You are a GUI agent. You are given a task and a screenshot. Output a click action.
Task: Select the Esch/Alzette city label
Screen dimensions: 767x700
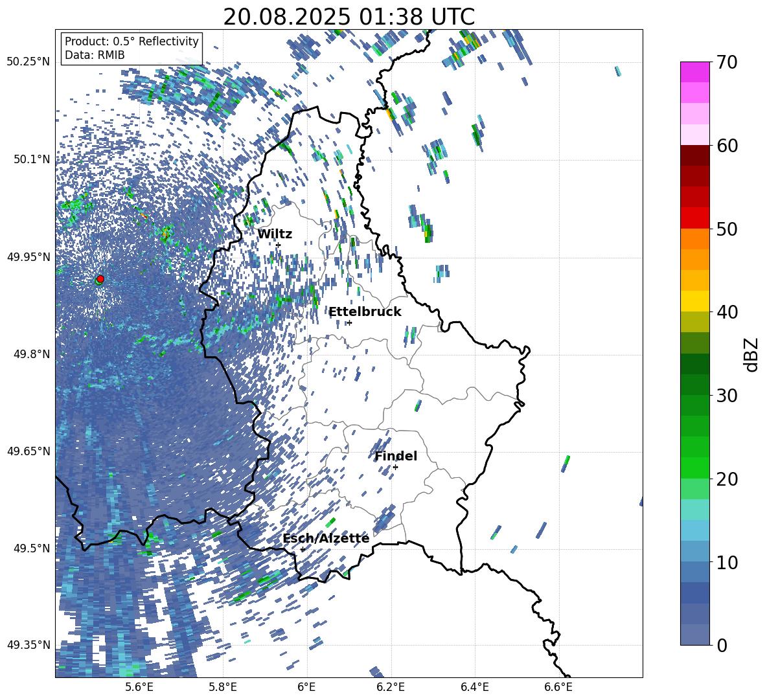coord(326,538)
